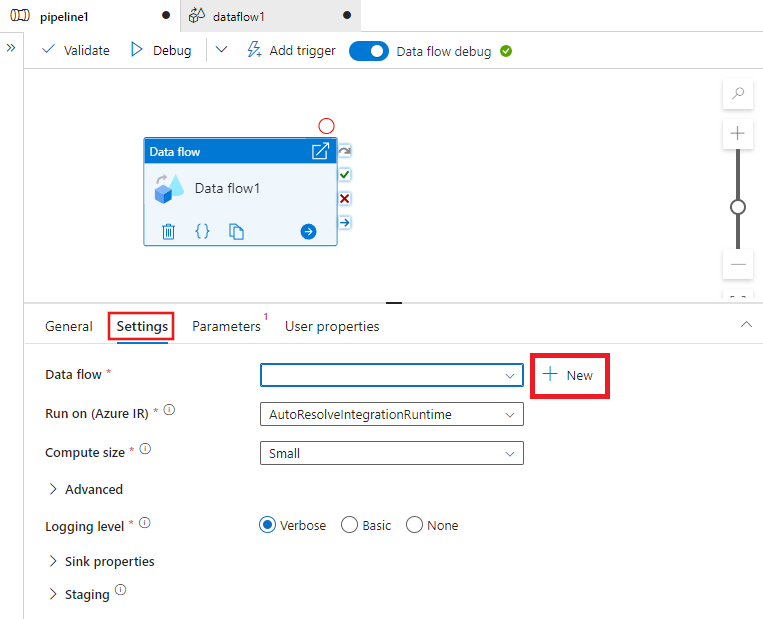Collapse the properties panel chevron
This screenshot has width=763, height=619.
[x=746, y=324]
